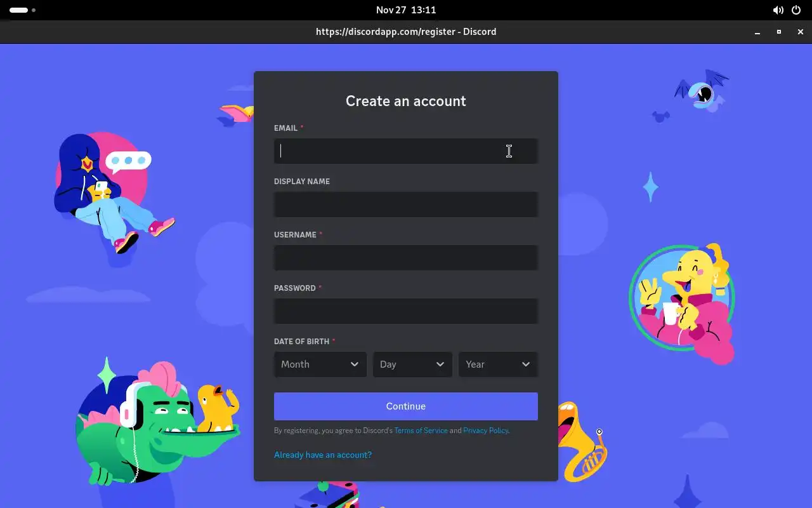Screen dimensions: 812x508
Task: Open the volume icon in top bar
Action: (778, 10)
